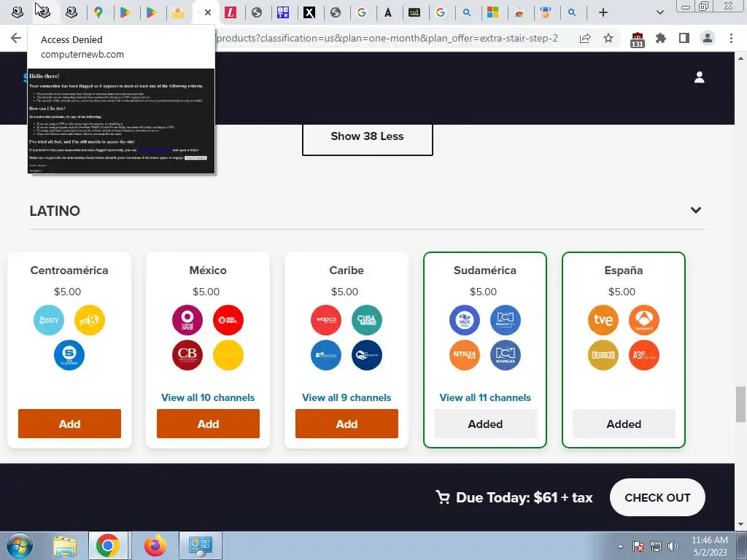
Task: Add the Centroamérica package
Action: point(69,424)
